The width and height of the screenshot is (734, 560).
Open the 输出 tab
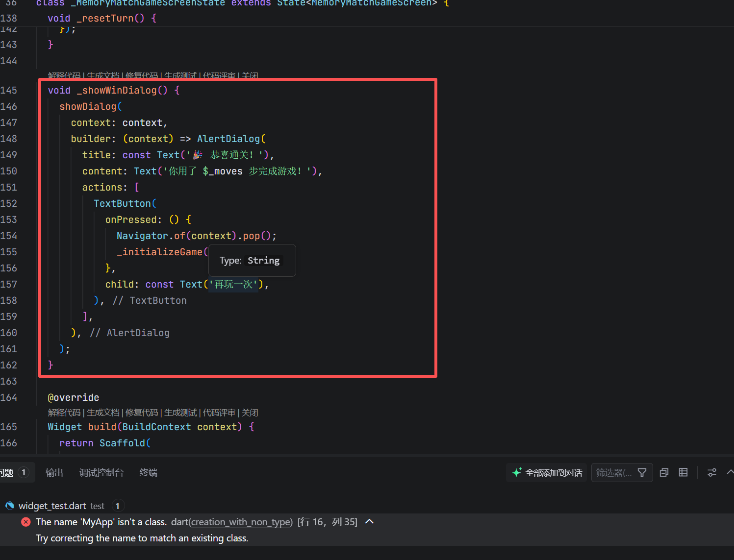(x=54, y=472)
